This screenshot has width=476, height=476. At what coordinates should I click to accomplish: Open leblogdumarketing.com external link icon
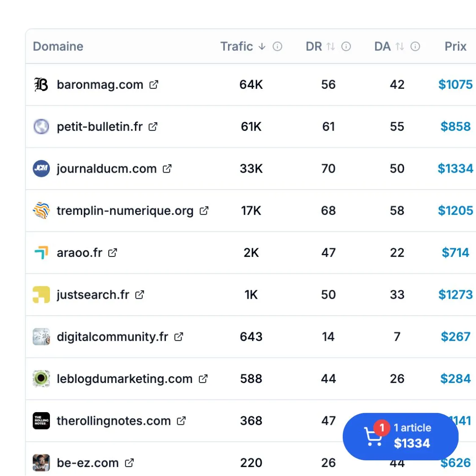tap(203, 379)
